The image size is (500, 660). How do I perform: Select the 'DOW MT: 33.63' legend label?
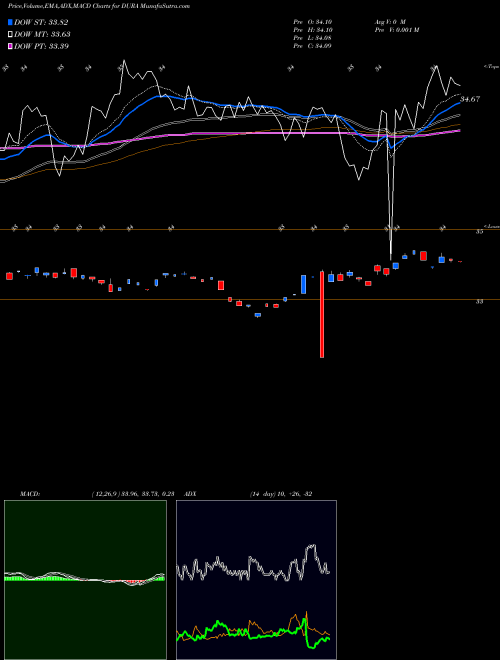click(x=42, y=35)
